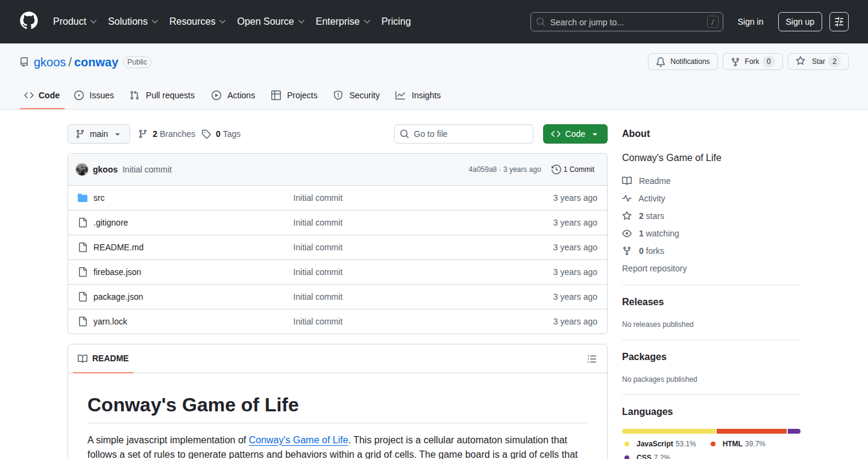The image size is (868, 459).
Task: Open firebase.json file
Action: point(118,272)
